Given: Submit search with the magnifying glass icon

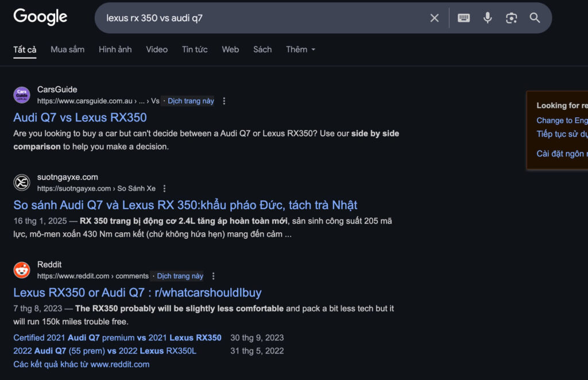Looking at the screenshot, I should pos(535,18).
